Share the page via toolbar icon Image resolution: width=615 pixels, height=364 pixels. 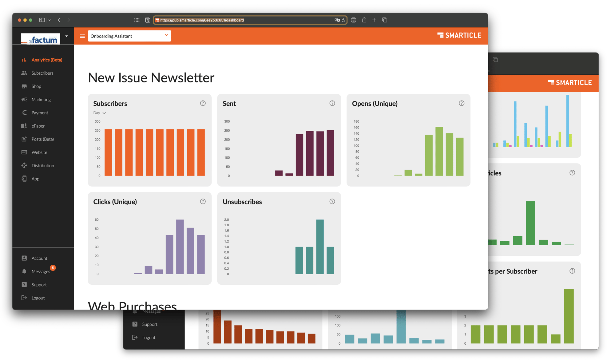(x=364, y=20)
